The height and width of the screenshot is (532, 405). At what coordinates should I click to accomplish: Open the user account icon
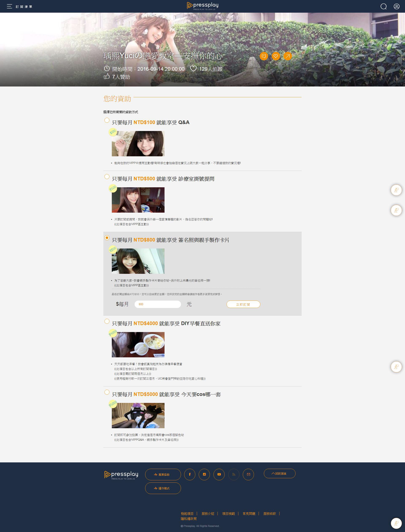coord(397,7)
